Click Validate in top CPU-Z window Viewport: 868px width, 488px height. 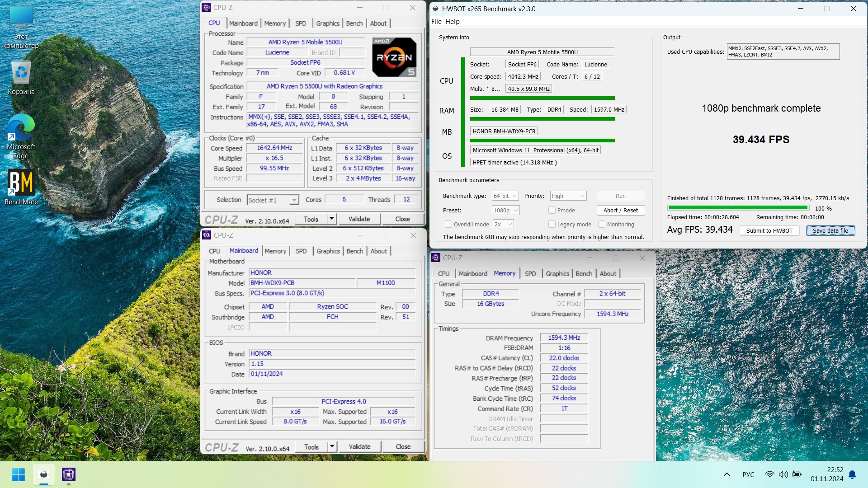pos(359,219)
